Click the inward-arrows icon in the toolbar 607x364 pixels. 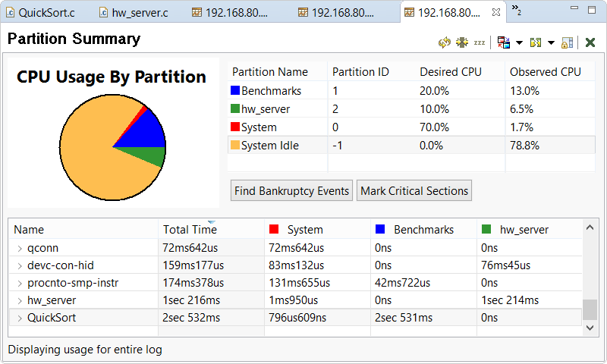pos(461,42)
